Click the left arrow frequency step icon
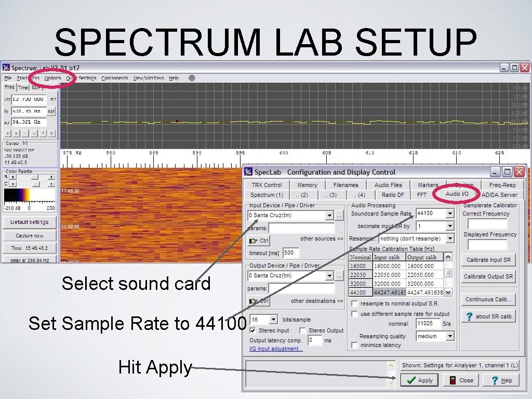Viewport: 532px width, 399px height. tap(7, 134)
